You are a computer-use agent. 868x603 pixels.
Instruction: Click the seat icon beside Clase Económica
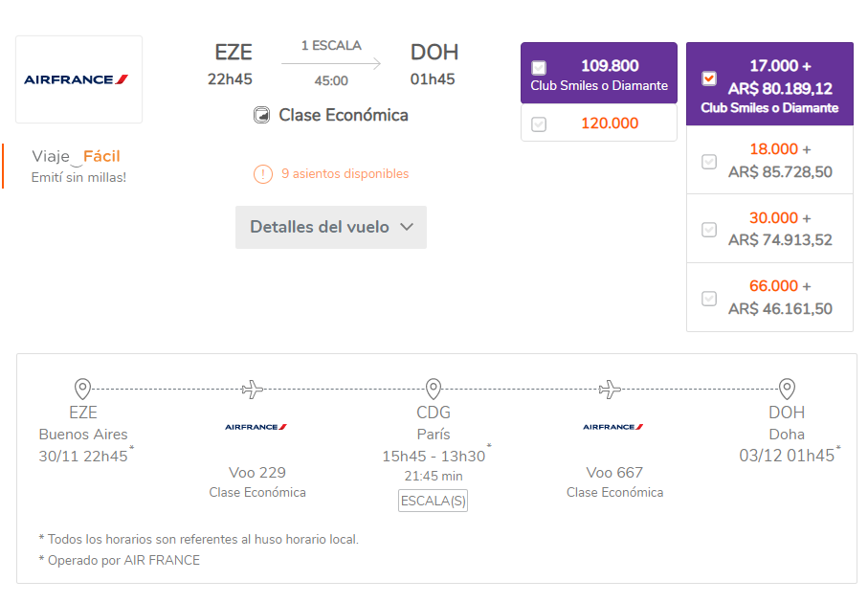[x=261, y=115]
